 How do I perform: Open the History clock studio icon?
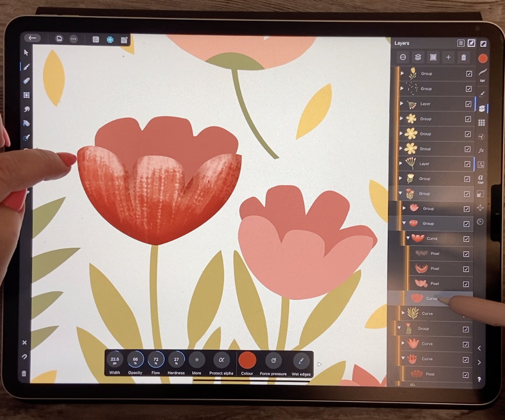(x=480, y=222)
